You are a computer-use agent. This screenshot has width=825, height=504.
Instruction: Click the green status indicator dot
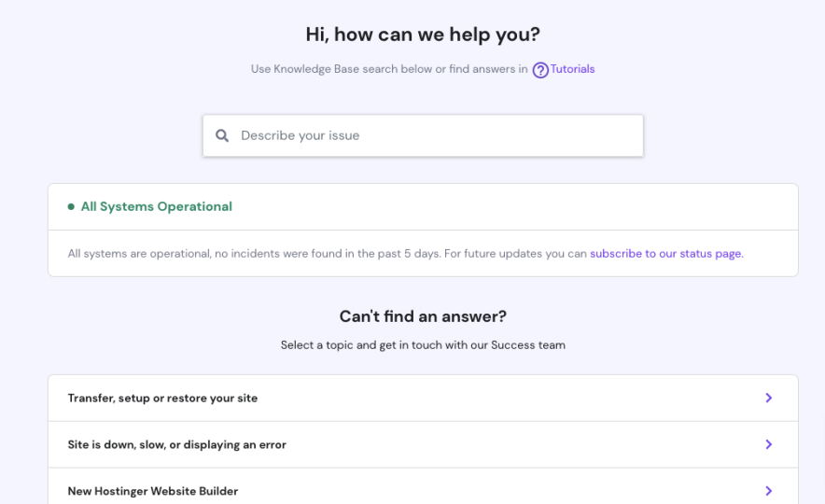(71, 207)
